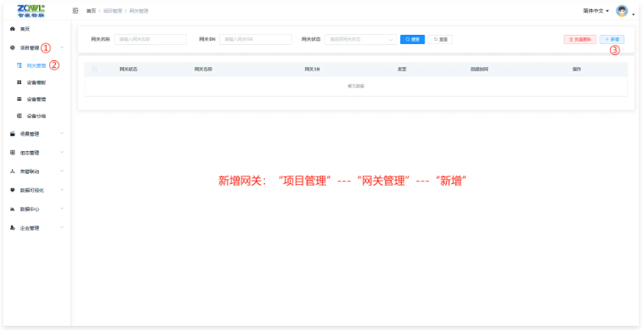Click the 数据可视化 sidebar icon
The width and height of the screenshot is (644, 330).
[x=13, y=190]
